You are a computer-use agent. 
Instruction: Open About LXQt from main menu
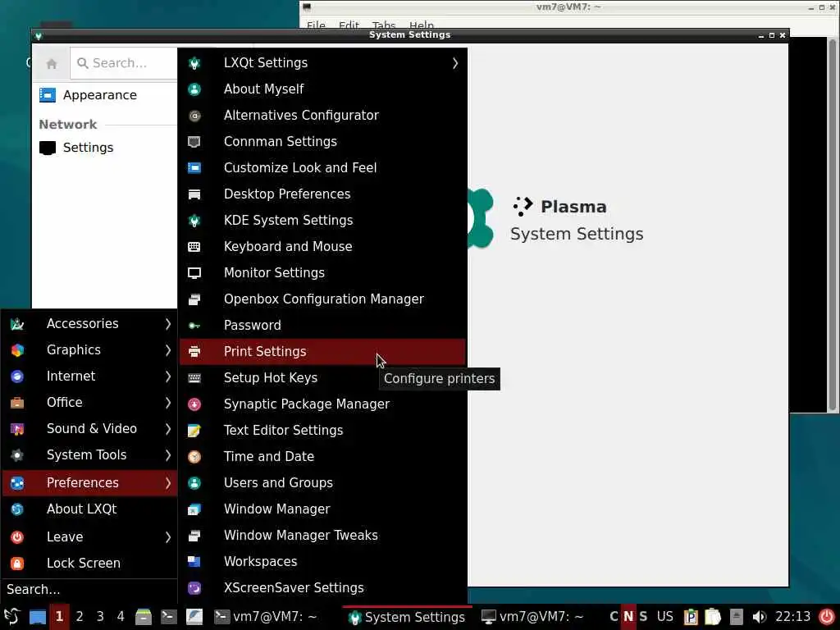tap(89, 509)
